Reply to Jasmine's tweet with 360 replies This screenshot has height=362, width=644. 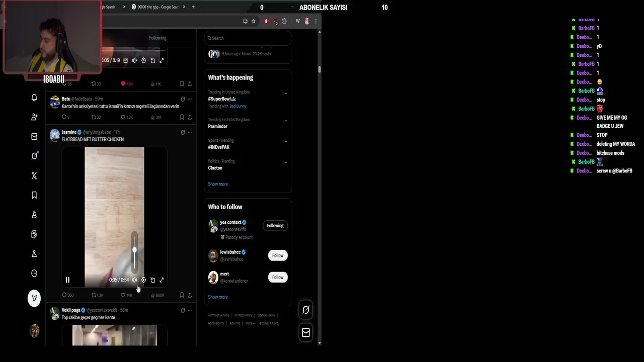point(67,295)
